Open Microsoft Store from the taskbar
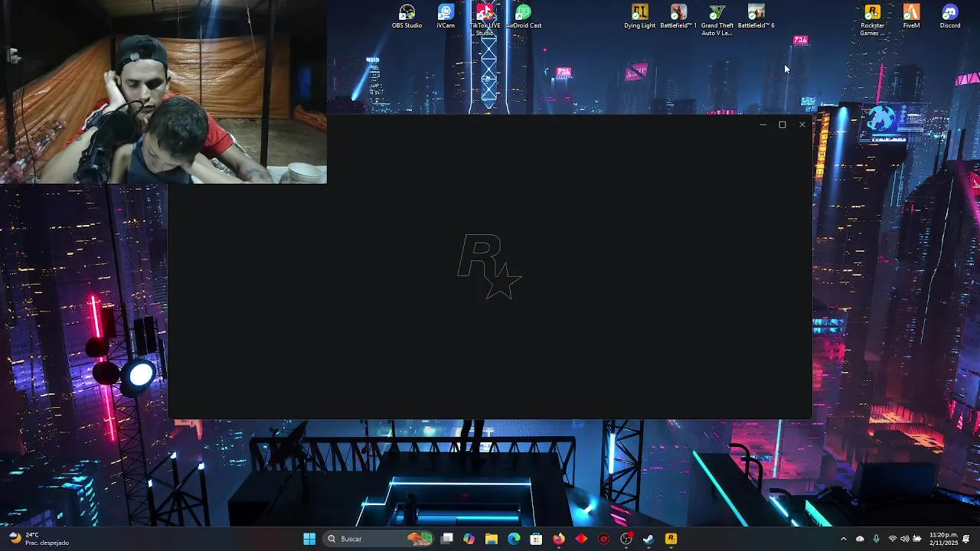 point(536,539)
